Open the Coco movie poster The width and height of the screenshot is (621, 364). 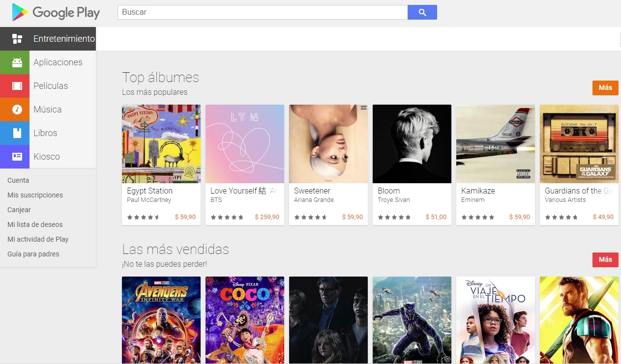(245, 320)
